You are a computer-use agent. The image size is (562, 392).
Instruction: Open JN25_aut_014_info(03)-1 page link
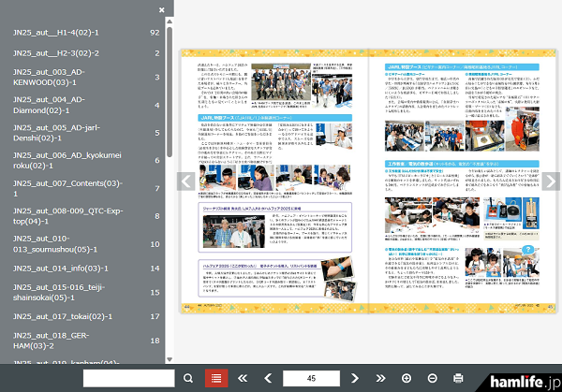pos(61,269)
